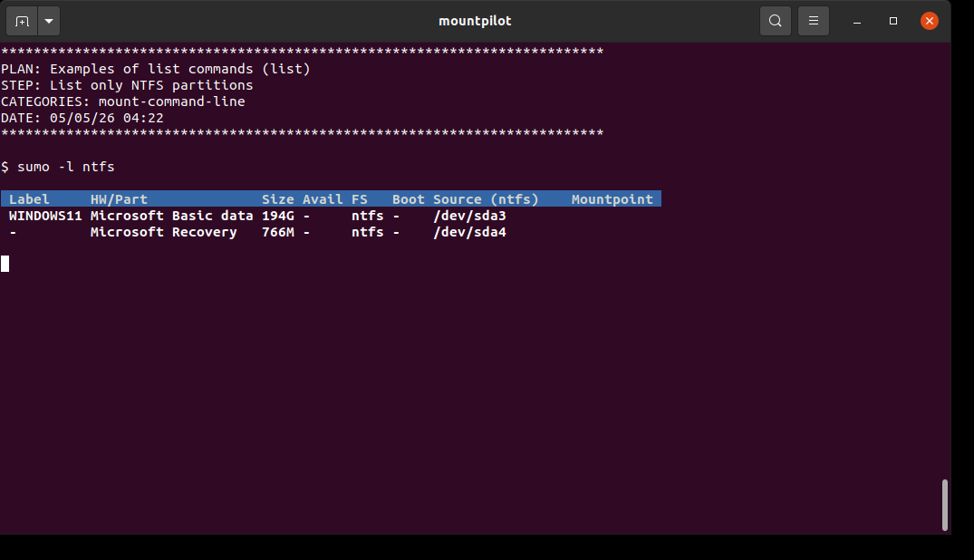Click the CATEGORIES mount-command-line text
The width and height of the screenshot is (974, 560).
pos(123,101)
